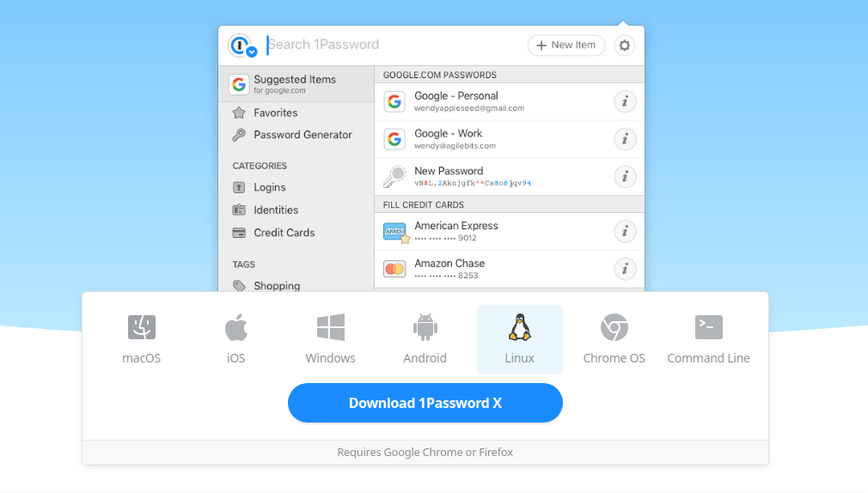
Task: Pick the Linux penguin platform tab
Action: coord(520,339)
